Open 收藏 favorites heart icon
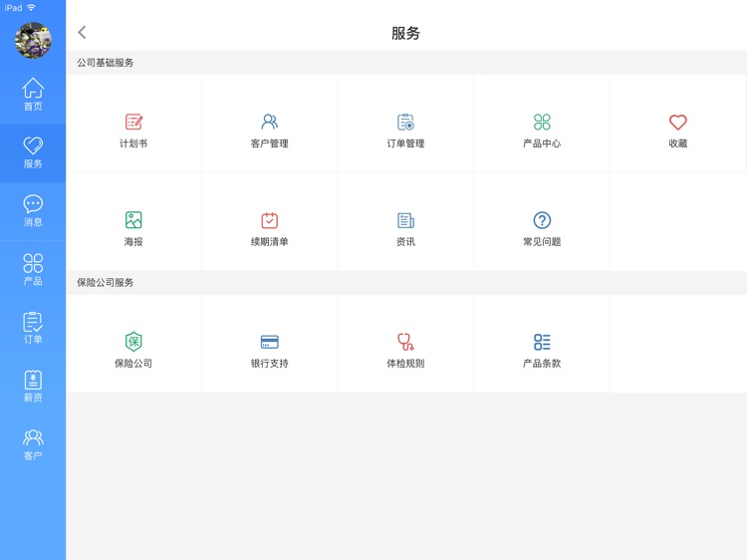Screen dimensions: 747x560 tap(678, 122)
